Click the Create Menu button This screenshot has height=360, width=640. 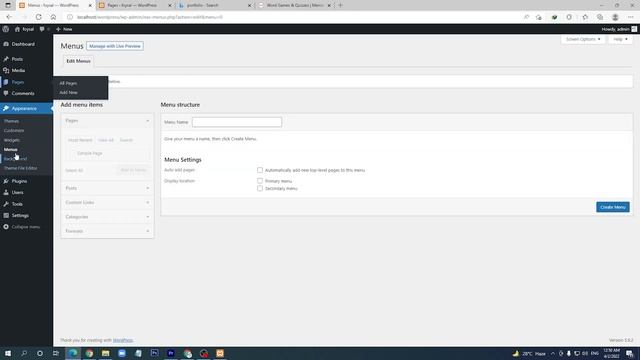pyautogui.click(x=613, y=207)
